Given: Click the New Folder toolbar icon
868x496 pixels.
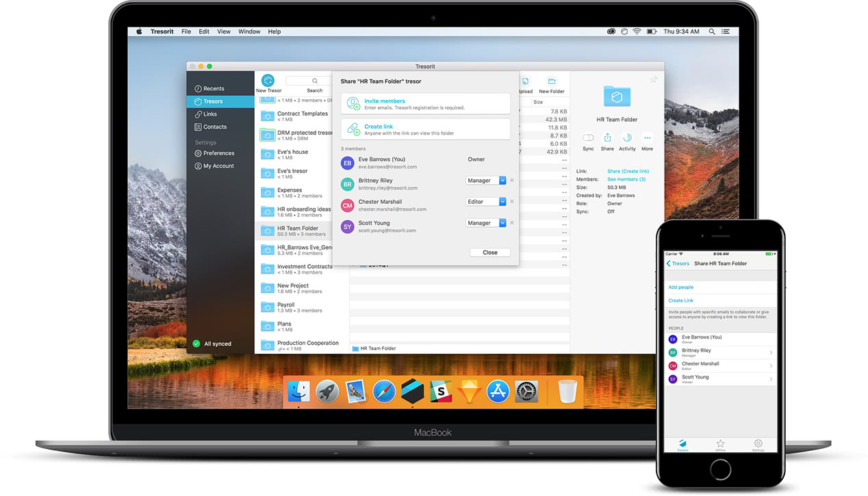Looking at the screenshot, I should tap(552, 81).
